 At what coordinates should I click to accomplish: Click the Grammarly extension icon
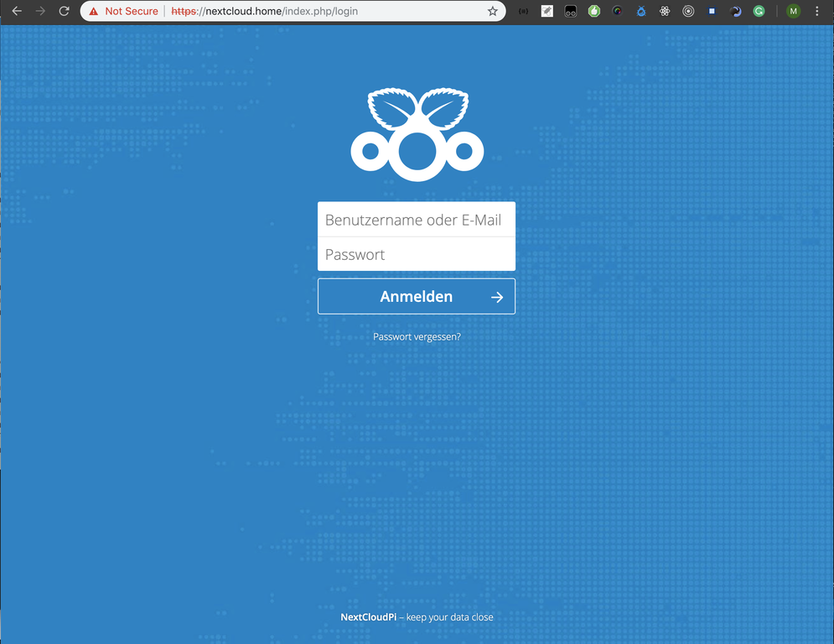[x=758, y=11]
